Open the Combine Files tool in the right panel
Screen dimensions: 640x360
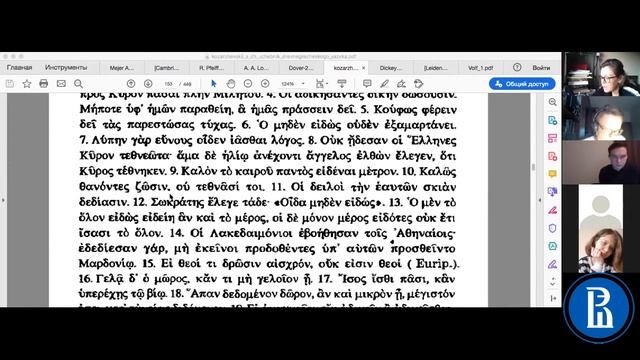(552, 192)
